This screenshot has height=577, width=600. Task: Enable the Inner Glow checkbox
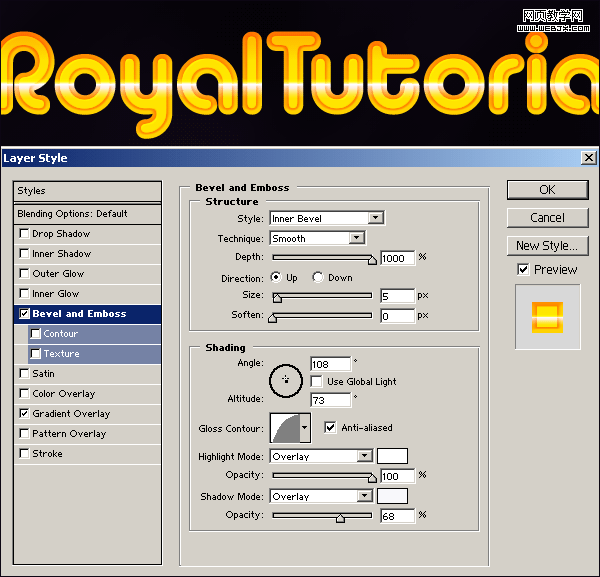(24, 293)
